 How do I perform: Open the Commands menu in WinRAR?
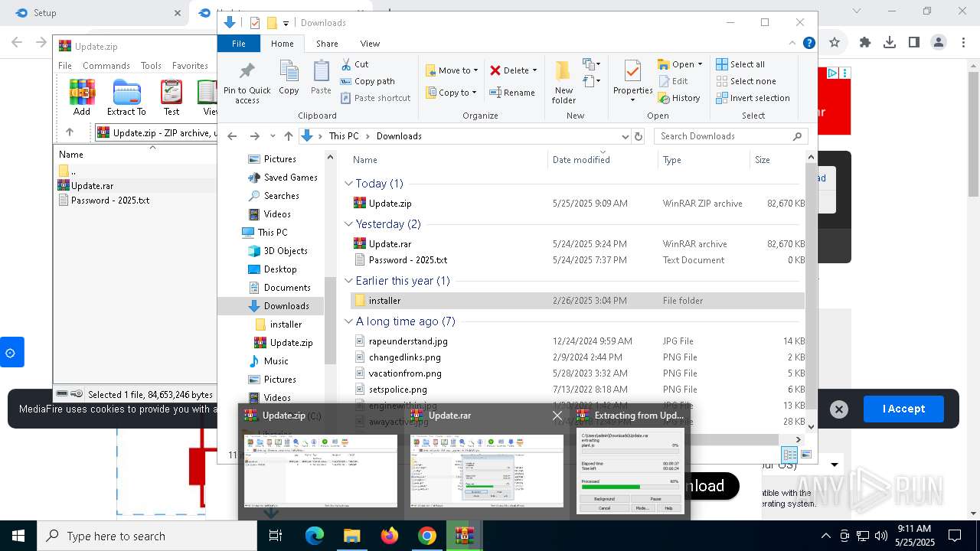click(x=106, y=66)
